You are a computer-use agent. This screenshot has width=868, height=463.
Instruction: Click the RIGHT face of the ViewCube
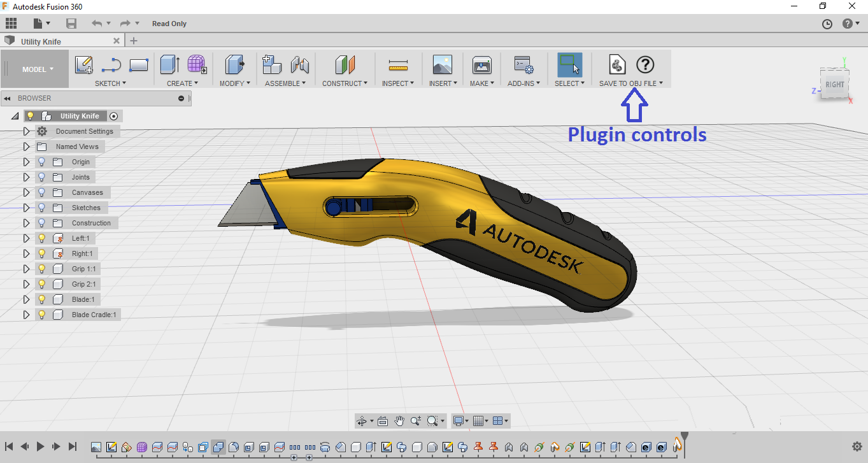834,84
